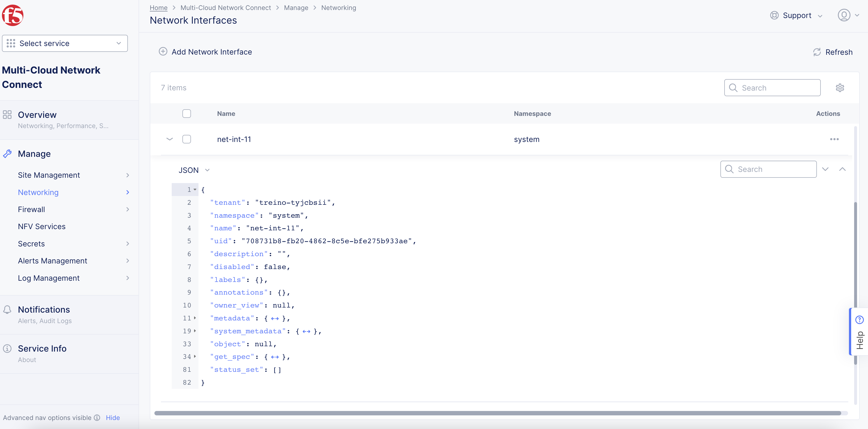The width and height of the screenshot is (868, 429).
Task: Open actions menu for net-int-11
Action: click(835, 139)
